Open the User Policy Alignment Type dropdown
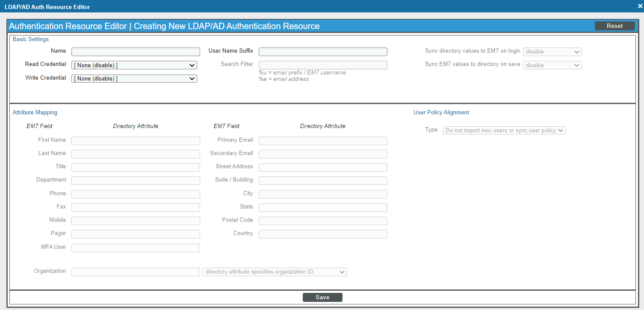Screen dimensions: 644x310 point(504,131)
